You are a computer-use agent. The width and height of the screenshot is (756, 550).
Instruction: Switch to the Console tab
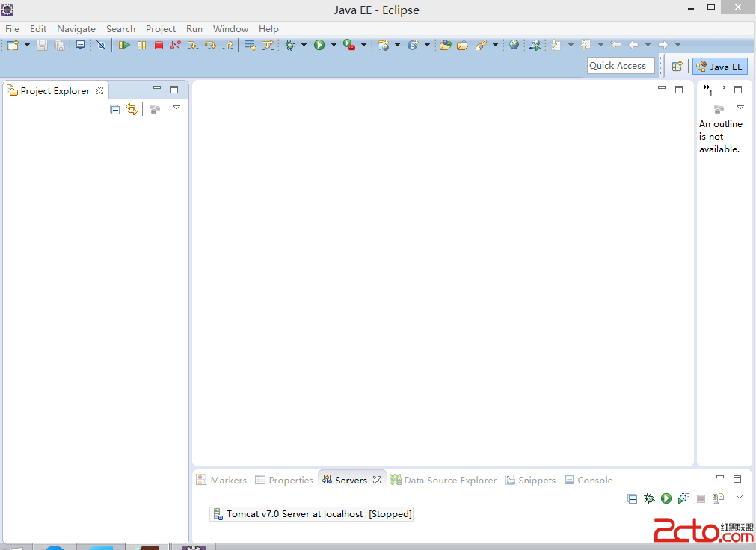click(588, 480)
